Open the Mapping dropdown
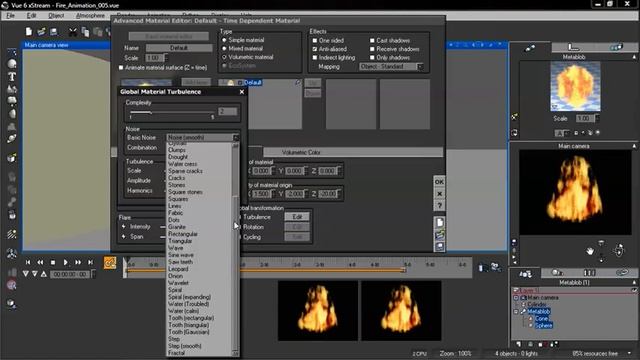This screenshot has width=640, height=360. 391,66
